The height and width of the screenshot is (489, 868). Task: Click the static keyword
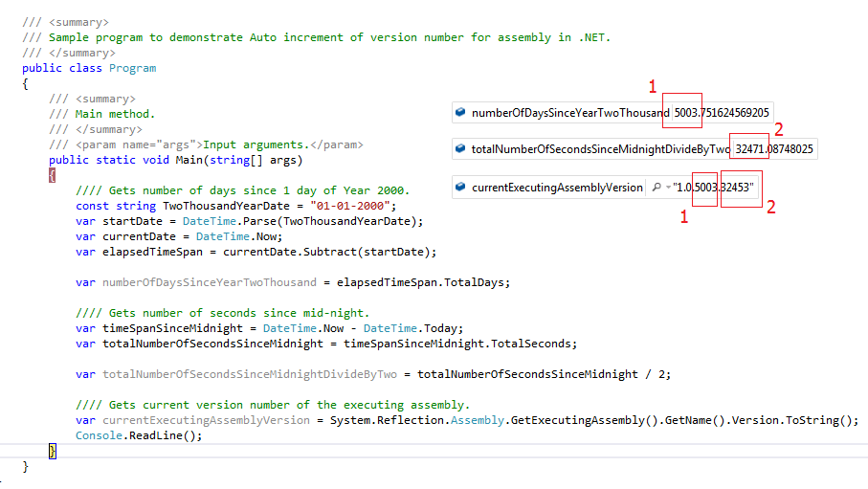(116, 160)
